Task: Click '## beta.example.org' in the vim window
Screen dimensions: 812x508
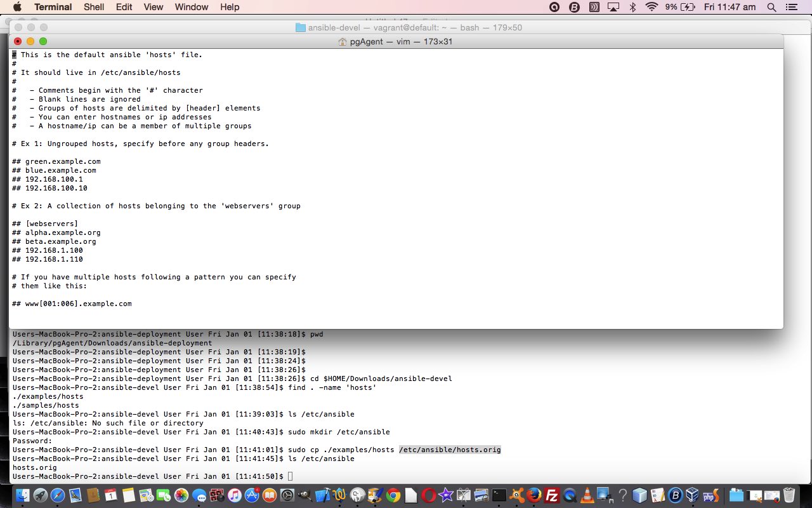Action: (x=54, y=241)
